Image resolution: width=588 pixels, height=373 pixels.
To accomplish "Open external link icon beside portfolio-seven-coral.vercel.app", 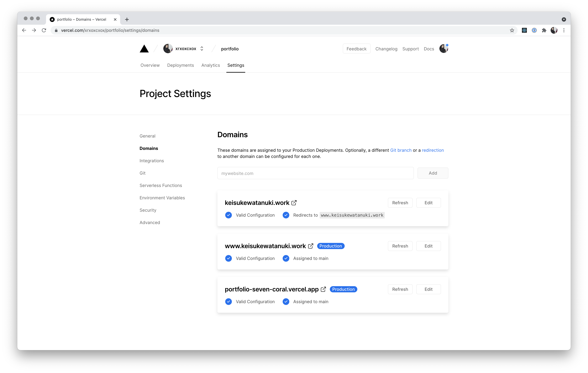I will pyautogui.click(x=323, y=289).
